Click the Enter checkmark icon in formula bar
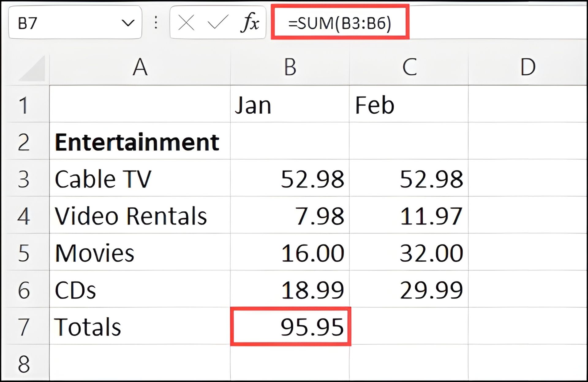Viewport: 588px width, 382px height. (218, 22)
